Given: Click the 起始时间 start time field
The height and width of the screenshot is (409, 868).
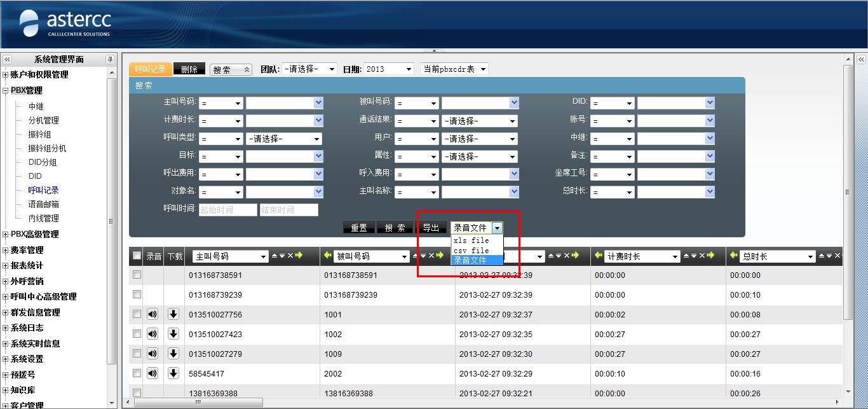Looking at the screenshot, I should tap(227, 210).
